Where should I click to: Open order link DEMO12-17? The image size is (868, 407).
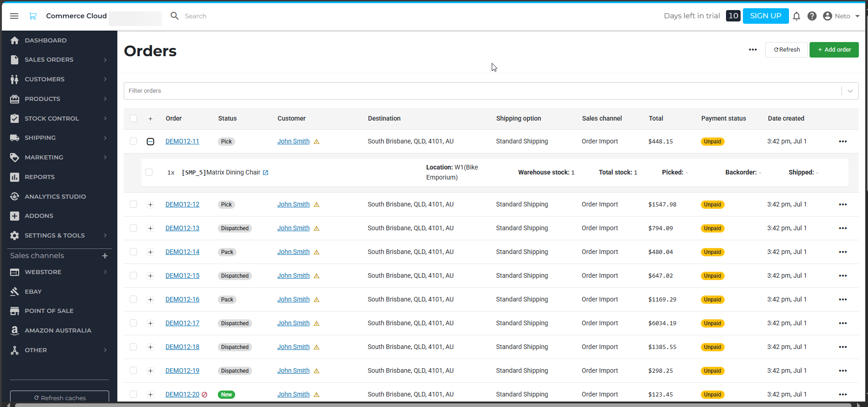(x=182, y=323)
